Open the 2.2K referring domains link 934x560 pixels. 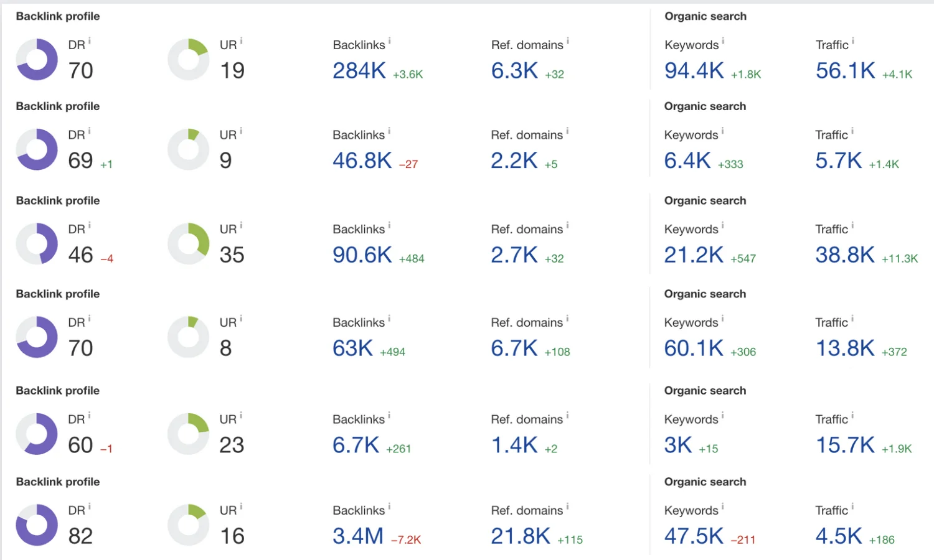click(514, 161)
